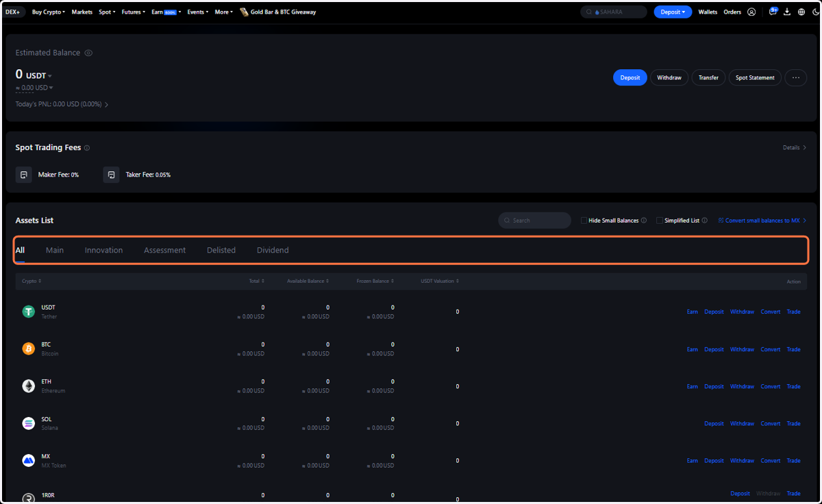Open spot trading fee Details link
This screenshot has height=504, width=822.
pyautogui.click(x=795, y=147)
